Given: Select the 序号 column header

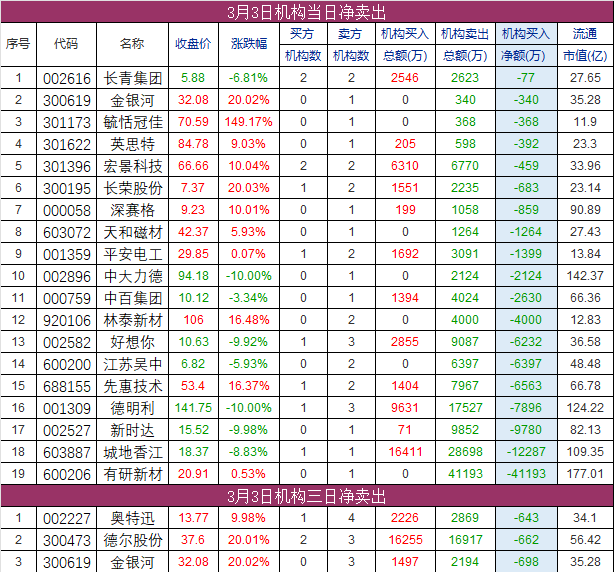Looking at the screenshot, I should point(18,44).
